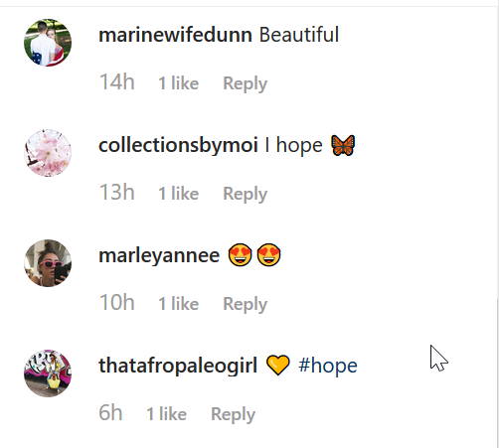Visit the collectionsbymoi username link
The image size is (499, 448).
178,145
